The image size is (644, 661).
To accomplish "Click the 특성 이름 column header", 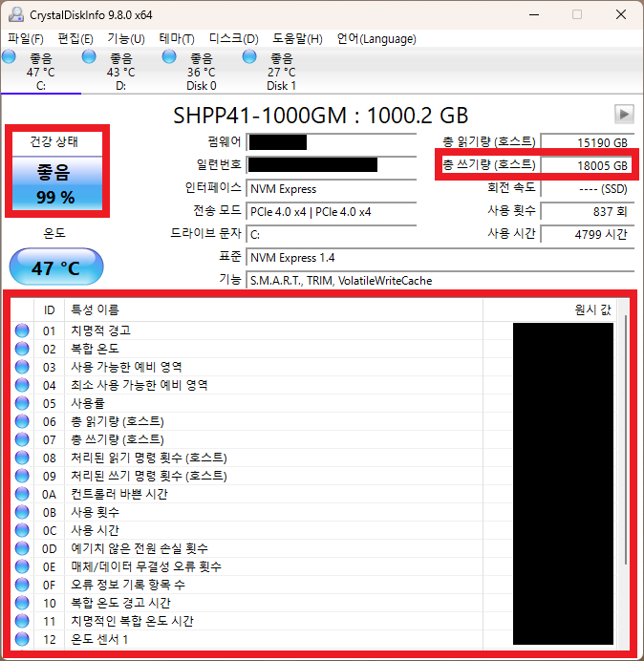I will (x=273, y=309).
